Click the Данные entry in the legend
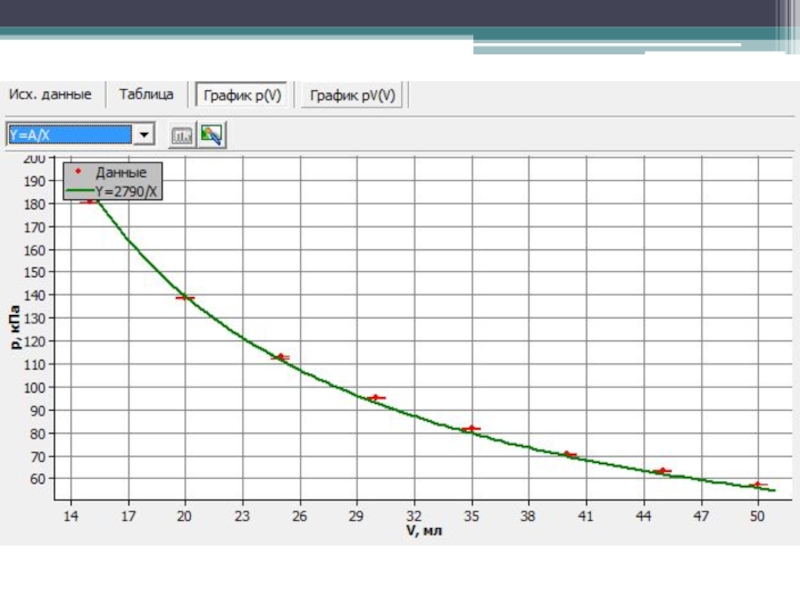The height and width of the screenshot is (600, 800). (121, 172)
